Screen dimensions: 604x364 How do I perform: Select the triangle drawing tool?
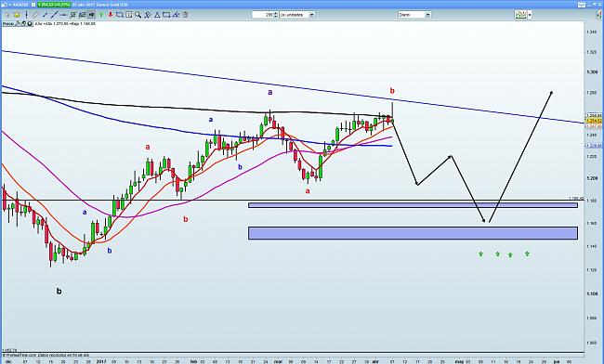click(x=157, y=15)
